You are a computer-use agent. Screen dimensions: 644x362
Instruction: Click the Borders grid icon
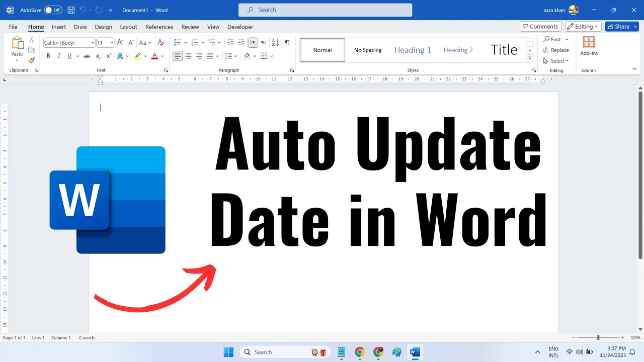265,56
